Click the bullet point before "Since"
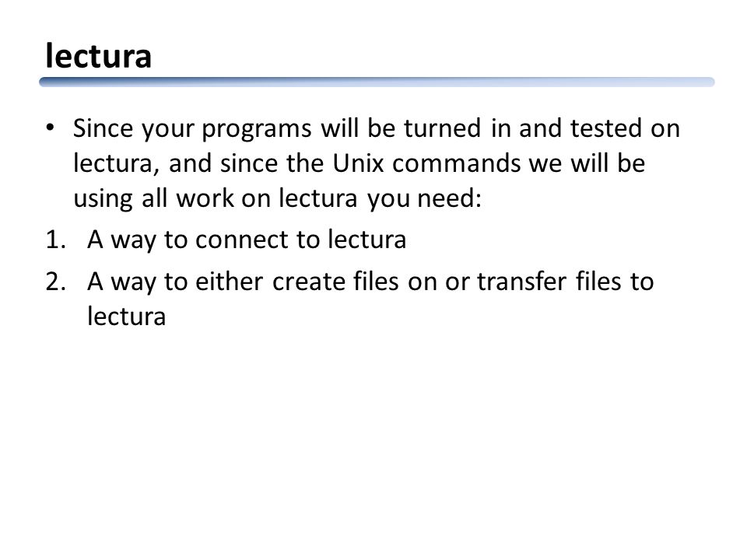The image size is (747, 560). point(50,128)
